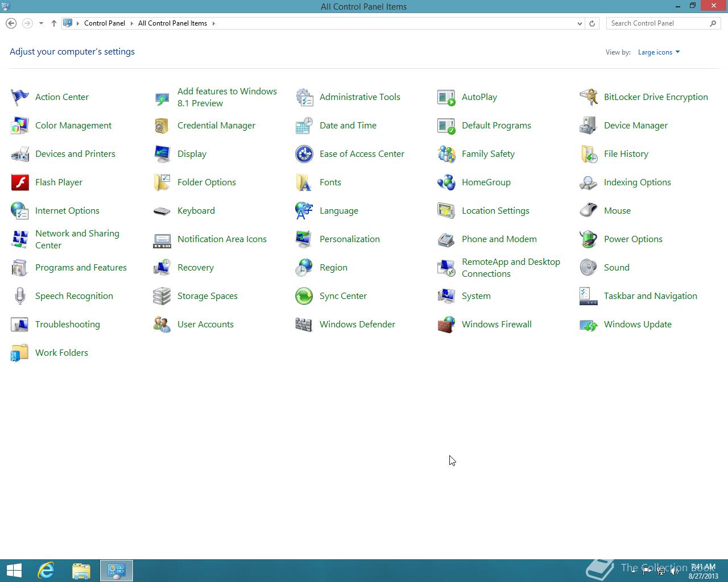
Task: Open the Network and Sharing Center icon
Action: click(20, 239)
